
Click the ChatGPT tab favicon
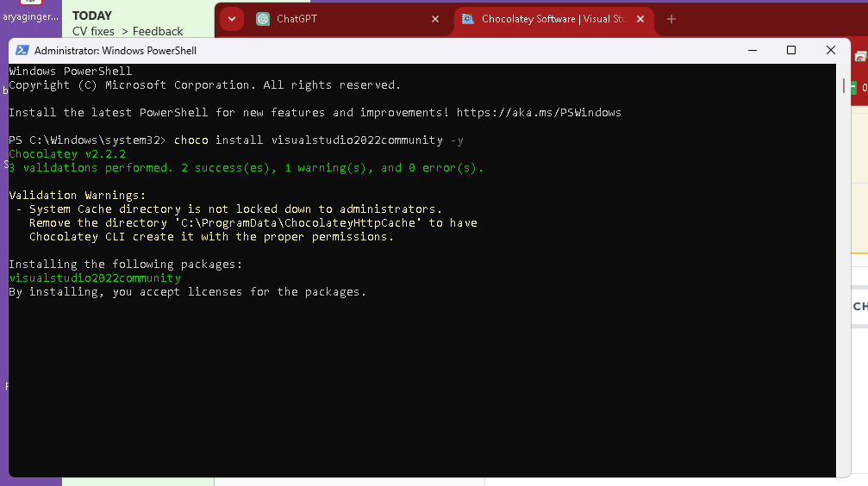point(263,19)
